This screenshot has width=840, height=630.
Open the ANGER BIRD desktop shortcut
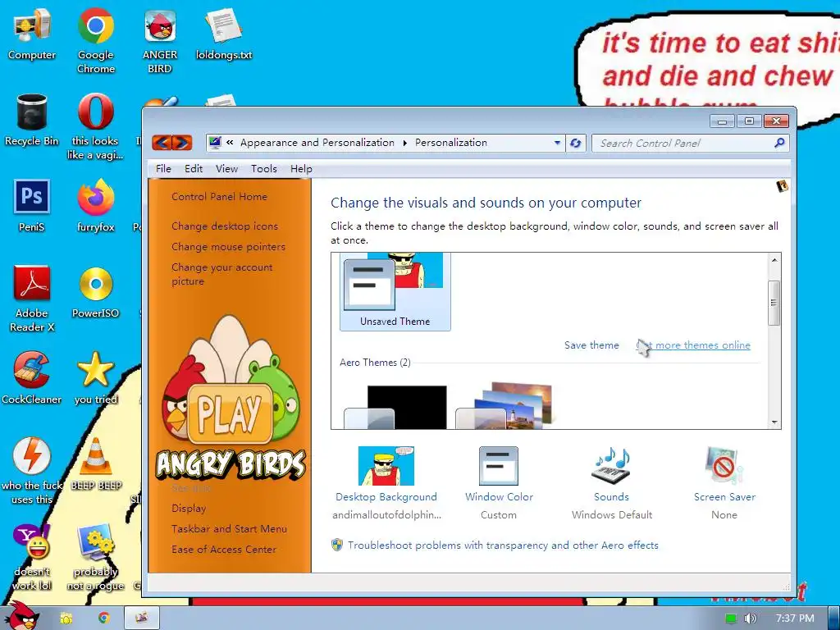160,40
